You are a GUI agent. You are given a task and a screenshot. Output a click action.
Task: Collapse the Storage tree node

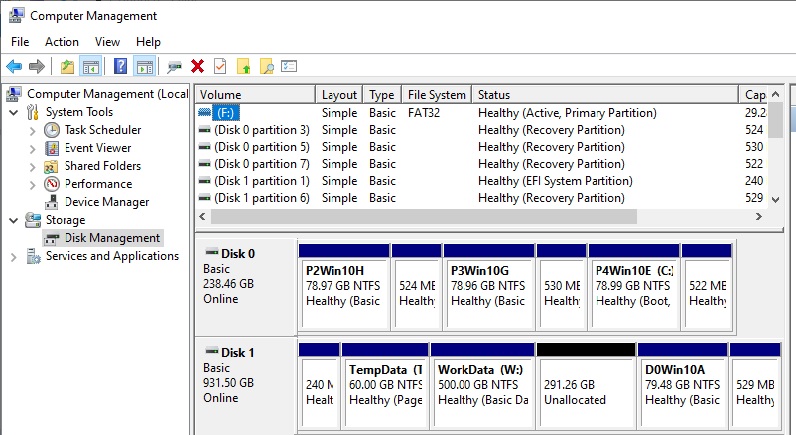[x=14, y=220]
